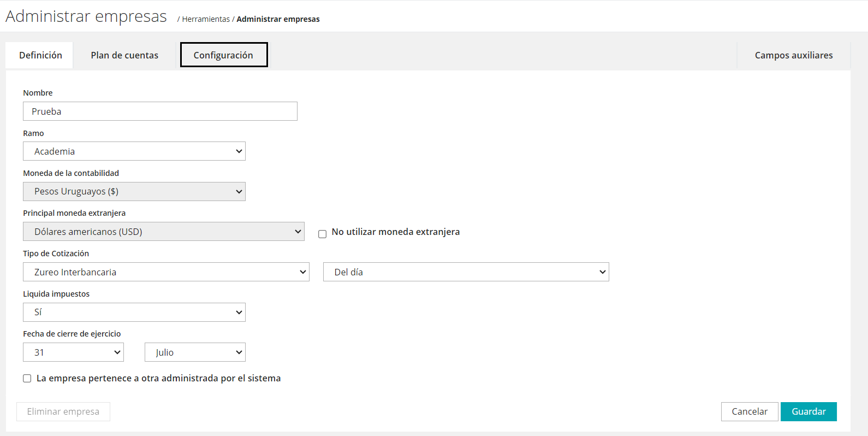This screenshot has height=436, width=868.
Task: Click the Eliminar empresa button
Action: pyautogui.click(x=63, y=412)
